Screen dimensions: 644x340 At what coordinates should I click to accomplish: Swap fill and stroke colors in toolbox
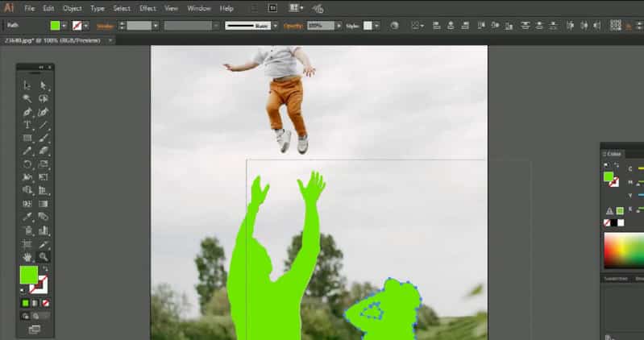coord(45,269)
